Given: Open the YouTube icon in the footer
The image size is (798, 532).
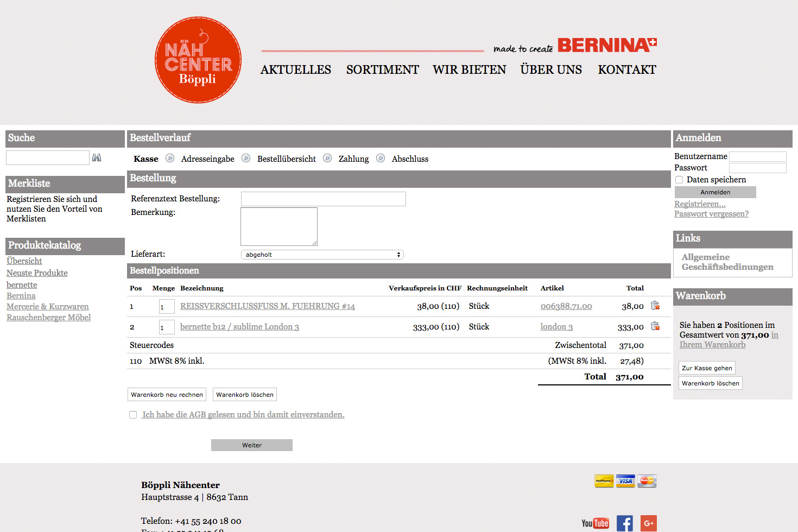Looking at the screenshot, I should (595, 523).
